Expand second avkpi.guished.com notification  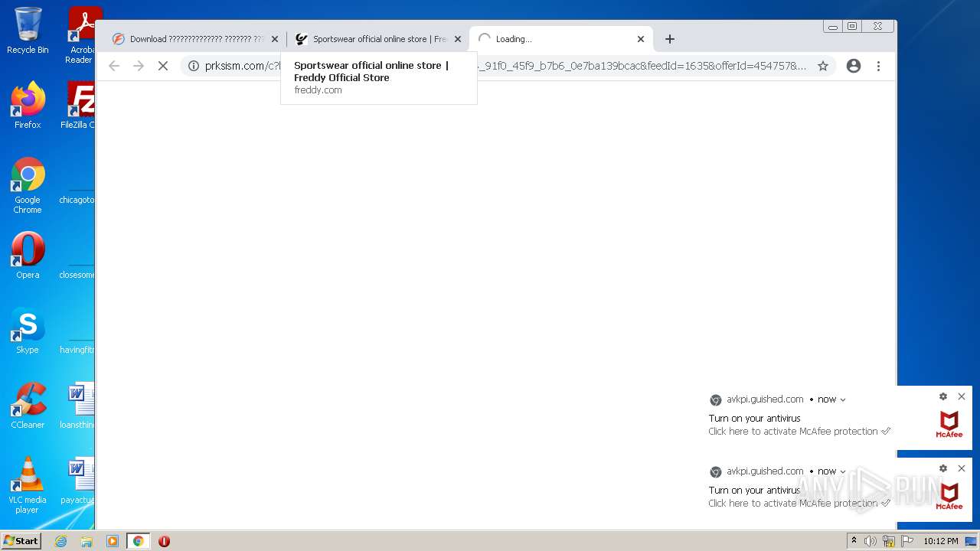point(843,471)
